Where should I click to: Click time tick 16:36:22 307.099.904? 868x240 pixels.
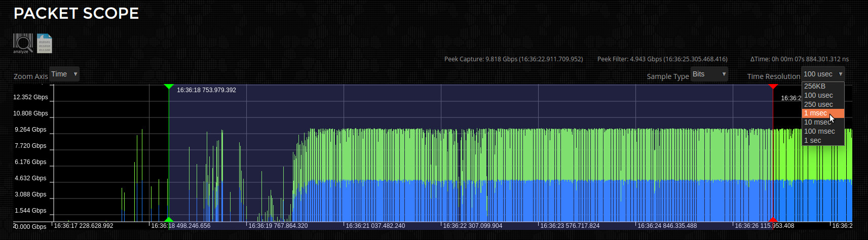[472, 226]
